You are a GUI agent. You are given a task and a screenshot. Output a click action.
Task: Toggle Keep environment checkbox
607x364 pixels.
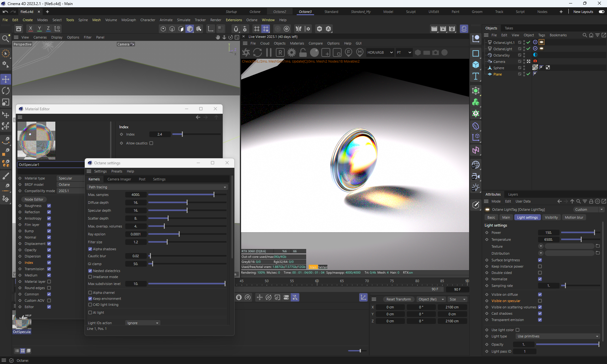pos(90,299)
